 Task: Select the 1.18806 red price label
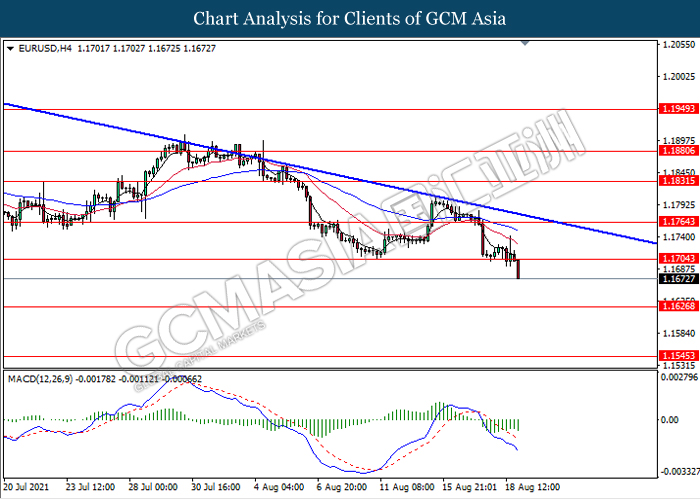679,151
